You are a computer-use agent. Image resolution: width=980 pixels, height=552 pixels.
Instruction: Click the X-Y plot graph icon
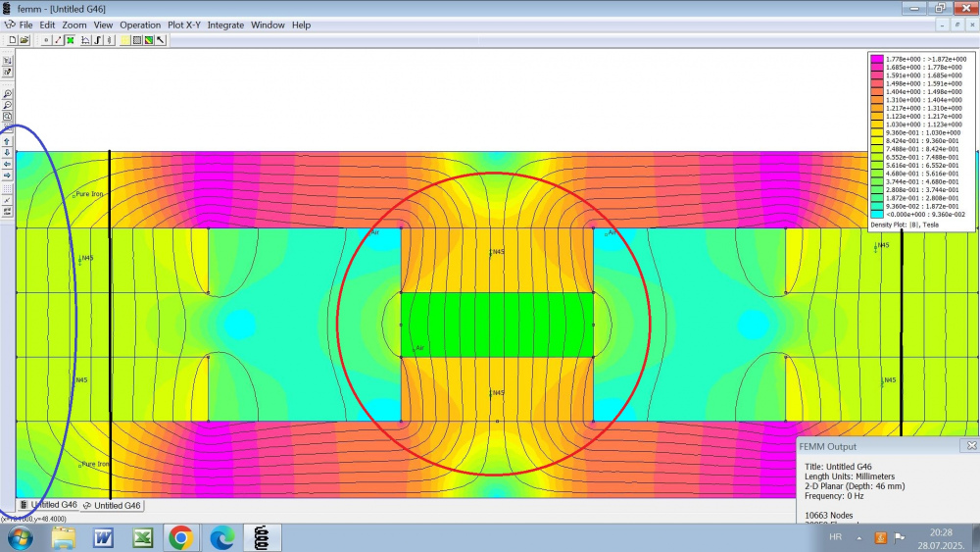(86, 40)
